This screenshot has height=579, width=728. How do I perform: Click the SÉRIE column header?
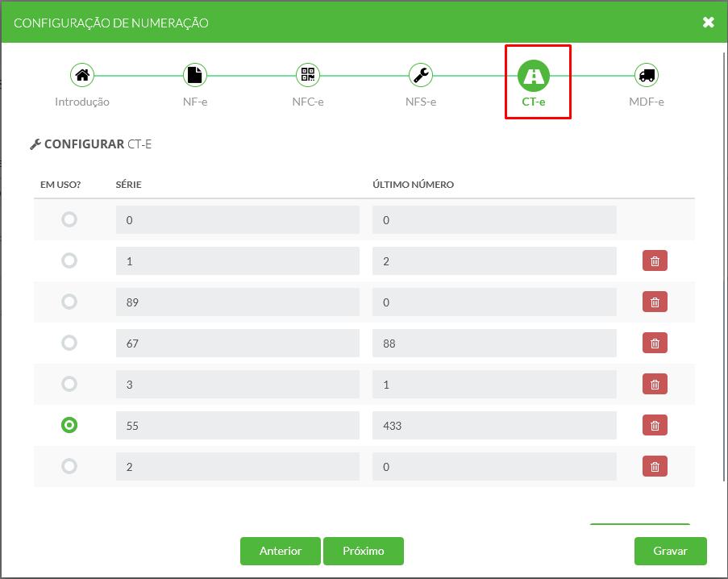pyautogui.click(x=129, y=185)
